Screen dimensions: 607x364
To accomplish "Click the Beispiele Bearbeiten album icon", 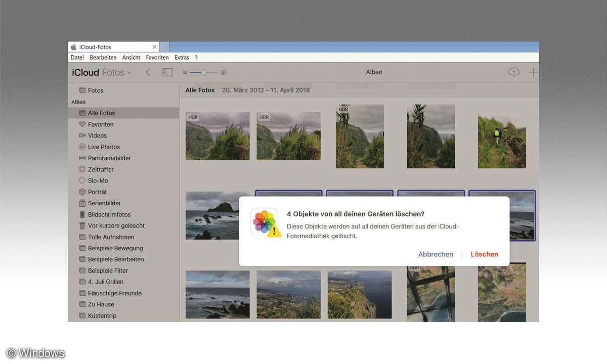I will [82, 259].
